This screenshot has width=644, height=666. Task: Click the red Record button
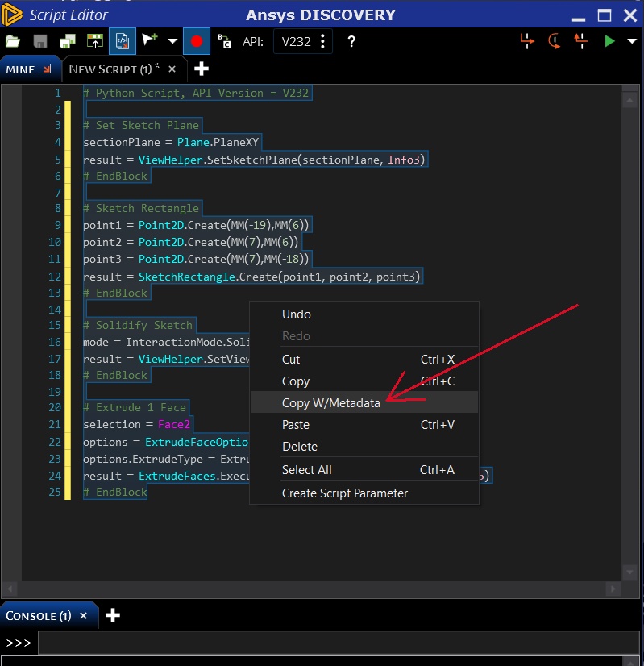click(196, 41)
